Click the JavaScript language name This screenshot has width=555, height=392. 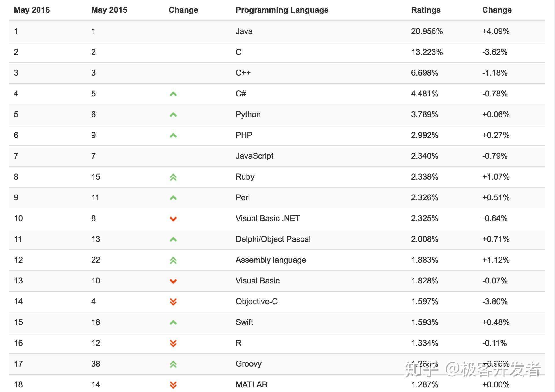pos(254,156)
